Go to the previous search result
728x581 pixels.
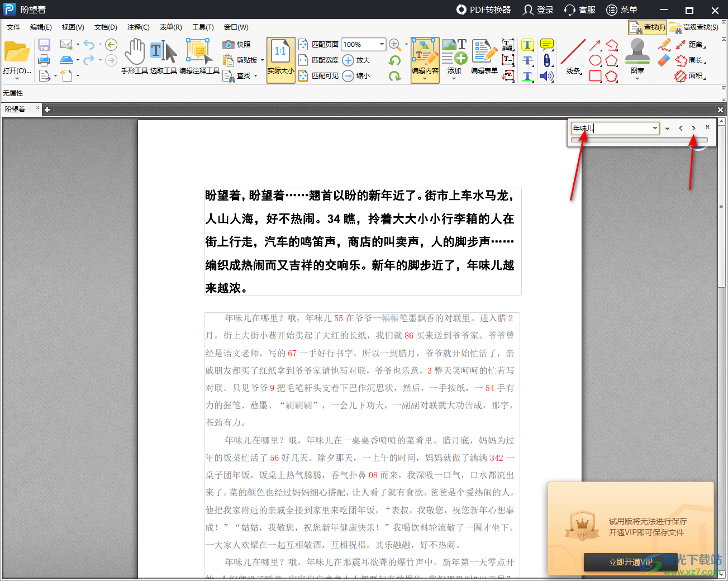[x=681, y=128]
